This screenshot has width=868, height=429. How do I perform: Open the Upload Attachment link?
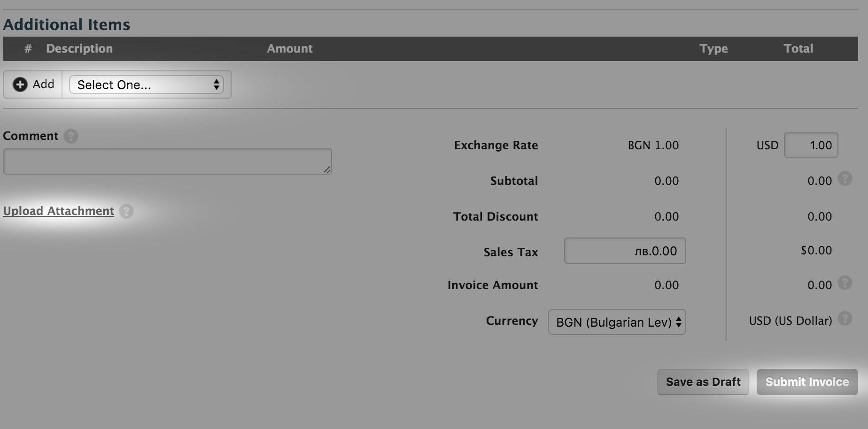coord(58,211)
